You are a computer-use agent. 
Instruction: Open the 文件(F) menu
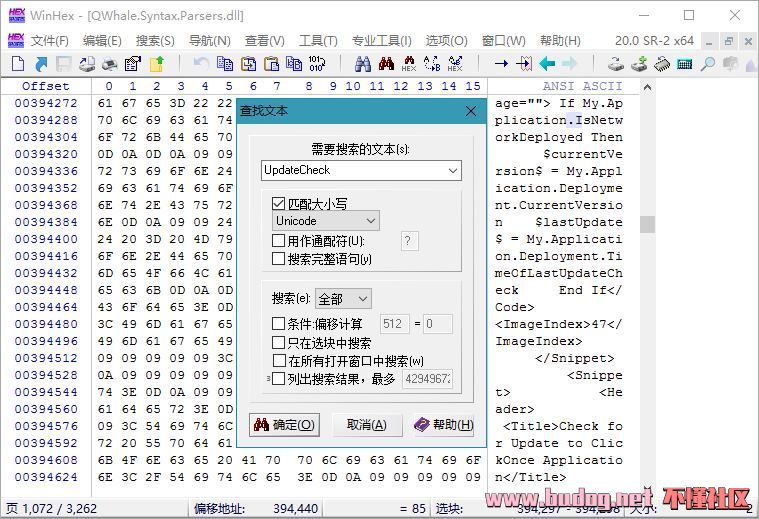pyautogui.click(x=49, y=41)
